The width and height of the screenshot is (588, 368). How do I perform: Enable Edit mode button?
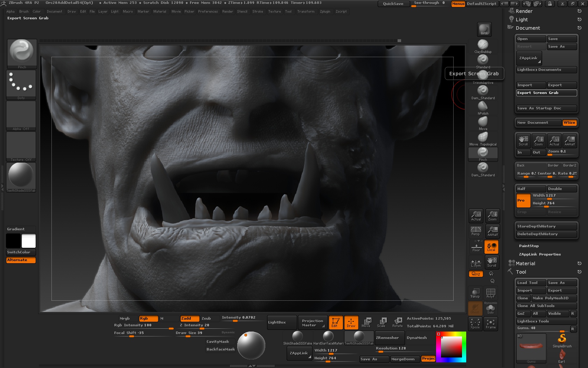pos(335,322)
